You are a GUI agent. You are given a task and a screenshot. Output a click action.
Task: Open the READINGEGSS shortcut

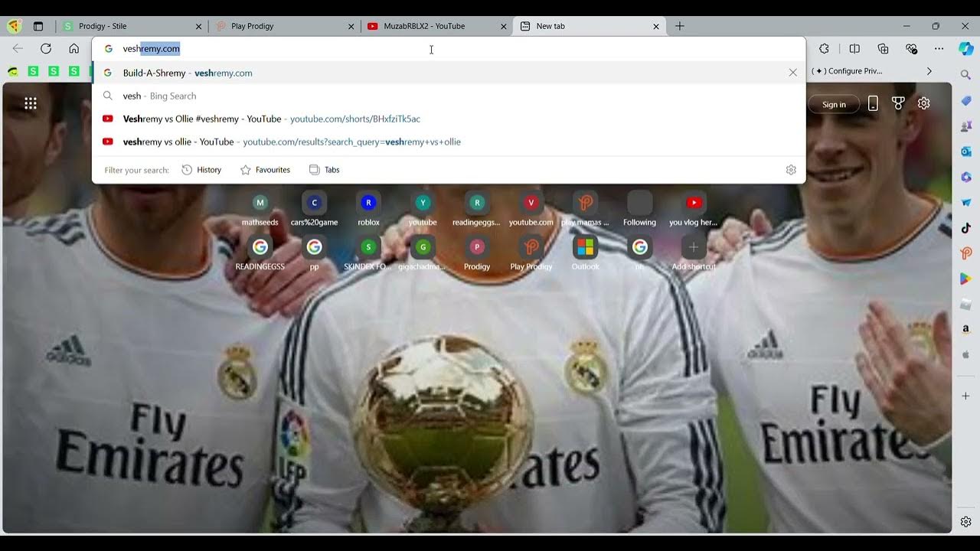click(260, 253)
